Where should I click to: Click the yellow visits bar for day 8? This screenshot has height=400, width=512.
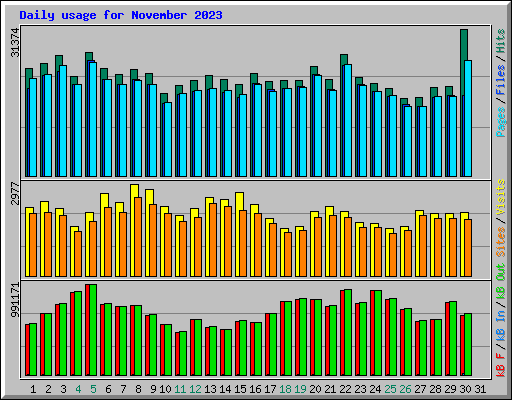[x=134, y=191]
